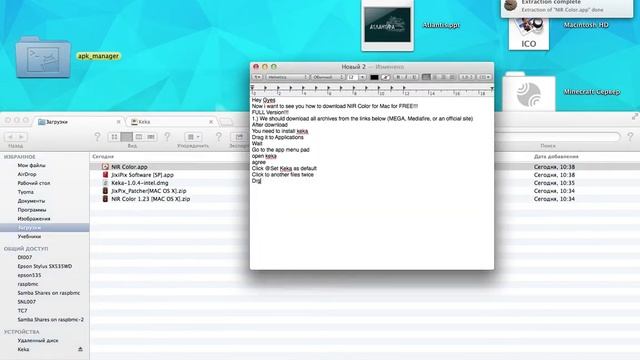Image resolution: width=640 pixels, height=360 pixels.
Task: Select Удаленный диск under devices
Action: click(x=38, y=340)
